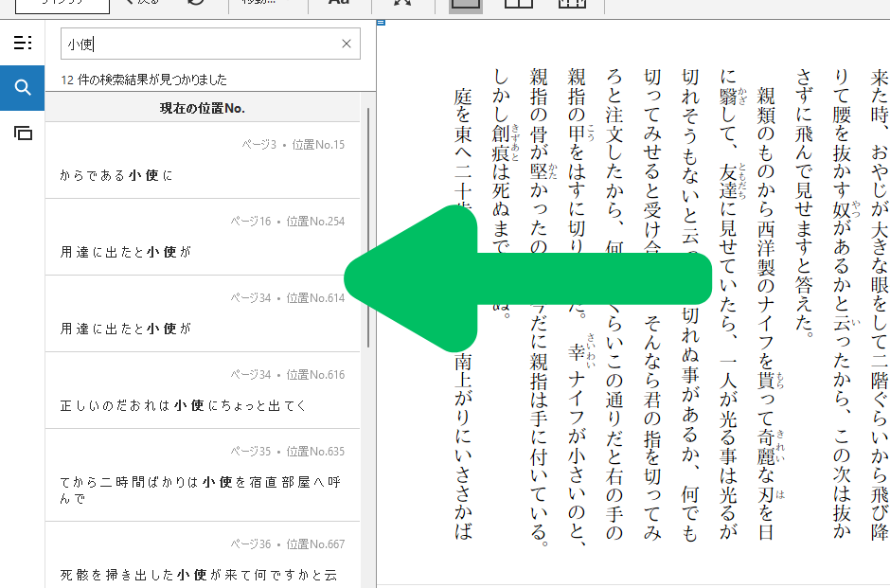Click inside the 小便 search input field

click(x=189, y=44)
